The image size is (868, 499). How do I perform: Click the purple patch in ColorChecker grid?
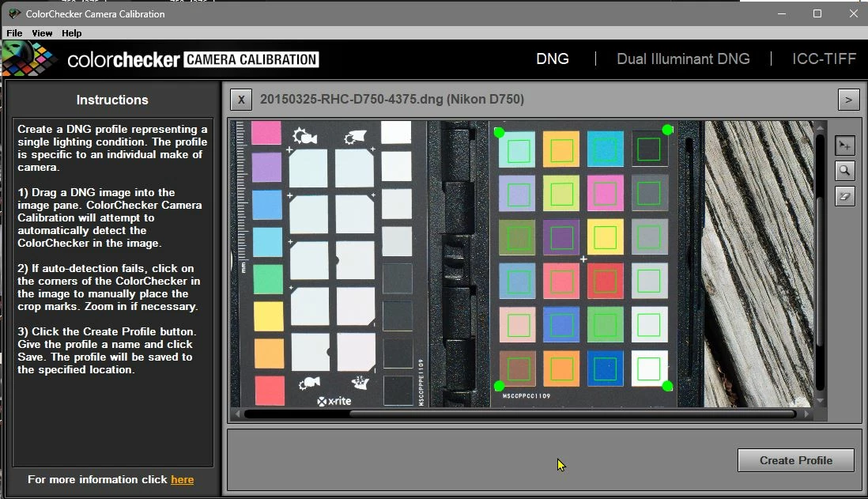[x=561, y=237]
